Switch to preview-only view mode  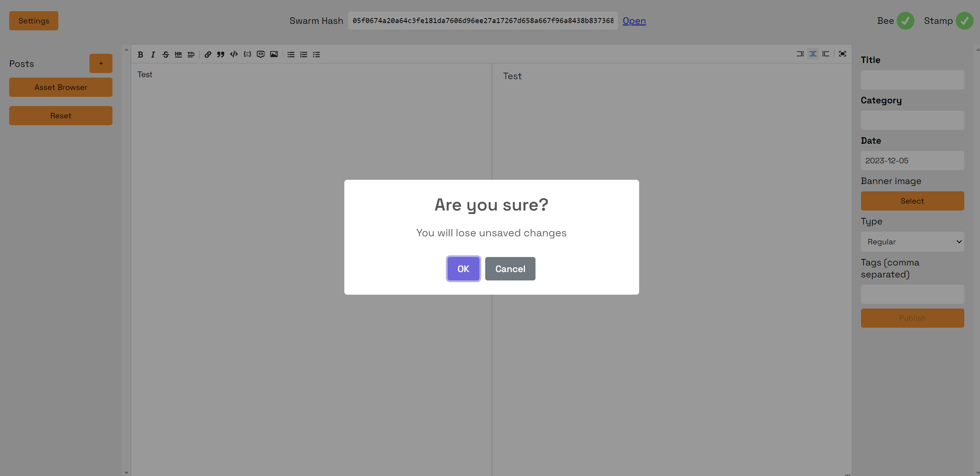tap(826, 54)
